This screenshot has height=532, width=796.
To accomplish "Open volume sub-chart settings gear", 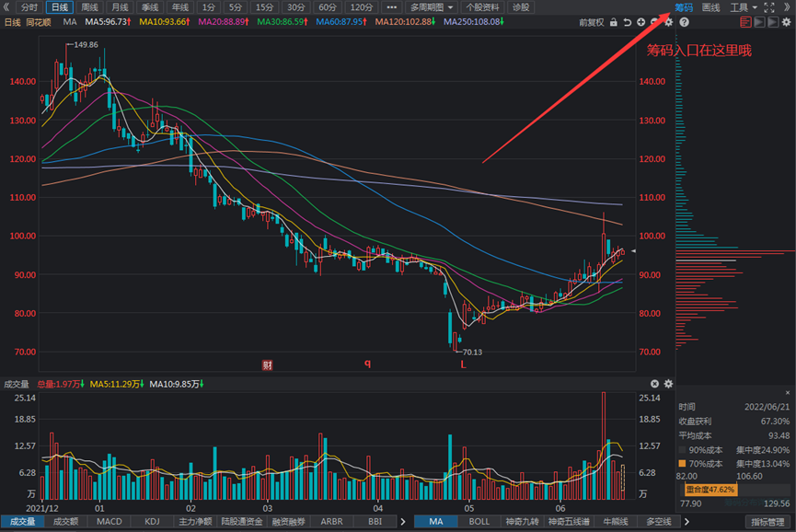I will 668,384.
